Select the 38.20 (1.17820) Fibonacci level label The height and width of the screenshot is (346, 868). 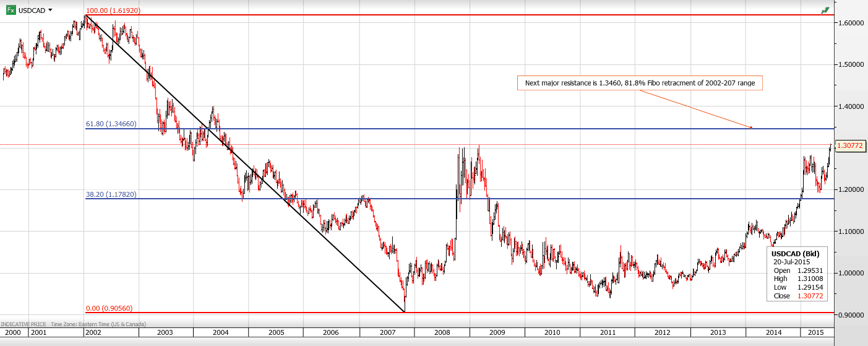tap(111, 194)
